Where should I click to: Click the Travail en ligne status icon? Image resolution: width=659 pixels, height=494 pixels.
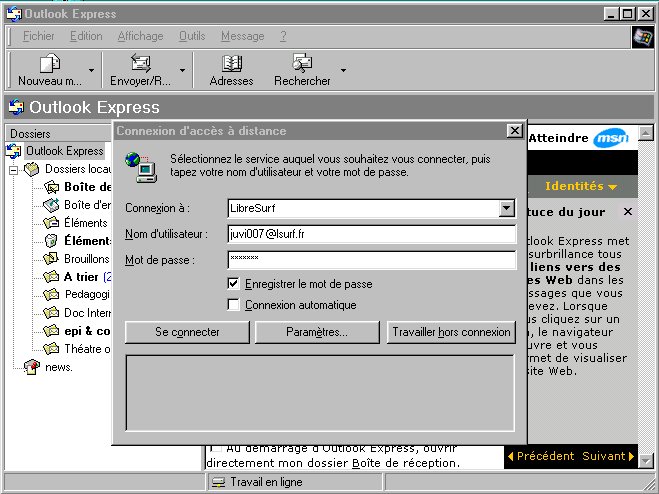pos(218,482)
